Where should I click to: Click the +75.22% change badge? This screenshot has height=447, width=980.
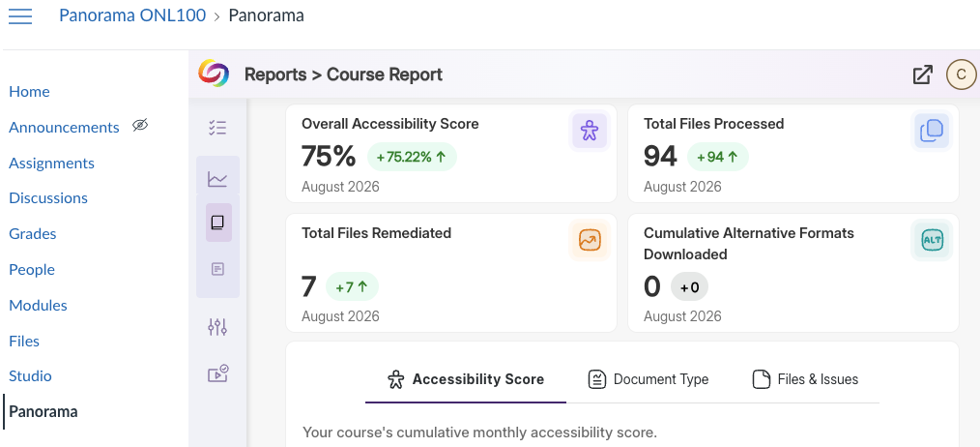tap(412, 157)
